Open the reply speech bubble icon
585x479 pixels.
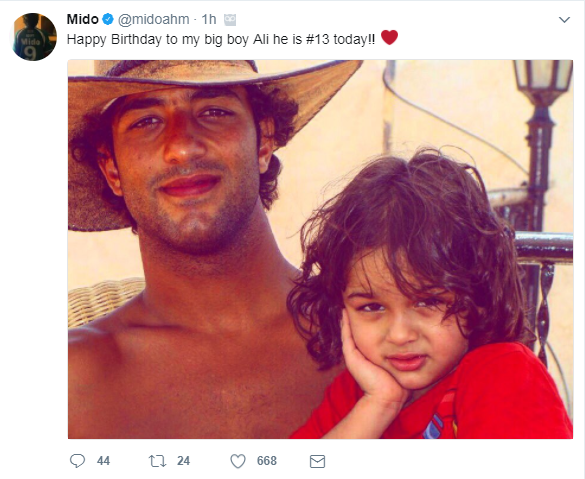pos(77,461)
